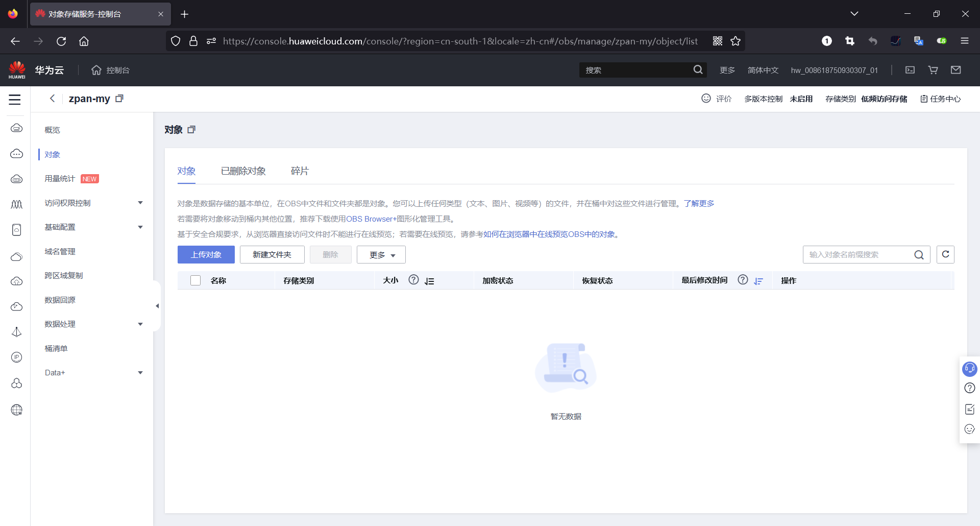Open the message center mail icon
Screen dimensions: 980x526
[956, 70]
